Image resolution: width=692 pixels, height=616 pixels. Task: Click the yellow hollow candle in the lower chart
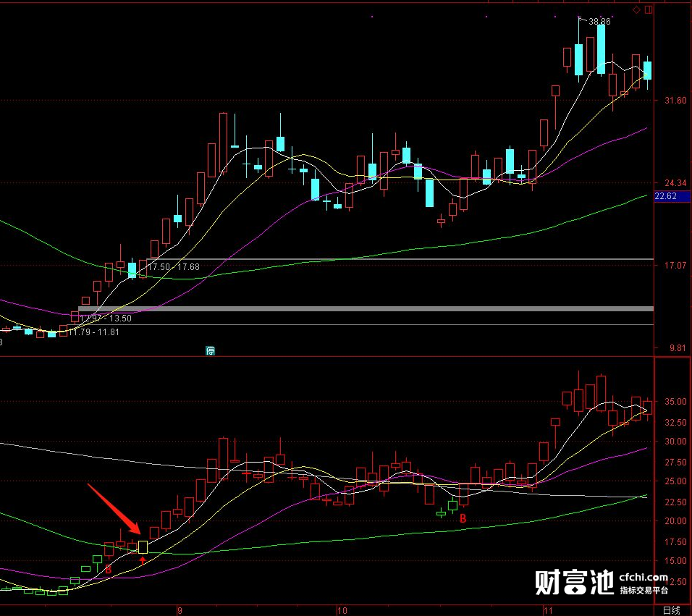(143, 547)
